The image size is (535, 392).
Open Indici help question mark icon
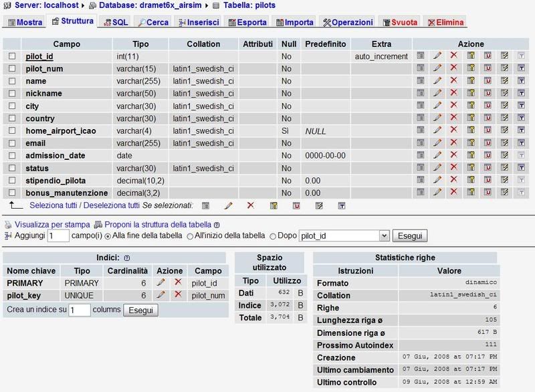pos(127,258)
